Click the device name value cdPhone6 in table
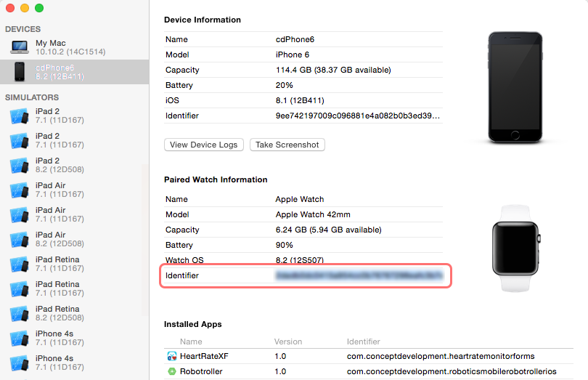Screen dimensions: 588x380 point(295,39)
